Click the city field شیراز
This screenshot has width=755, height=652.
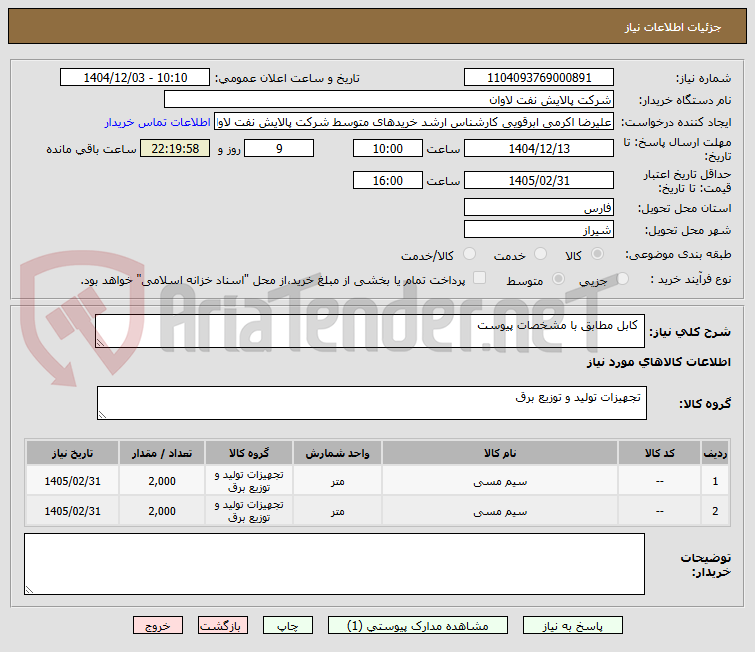pos(539,229)
